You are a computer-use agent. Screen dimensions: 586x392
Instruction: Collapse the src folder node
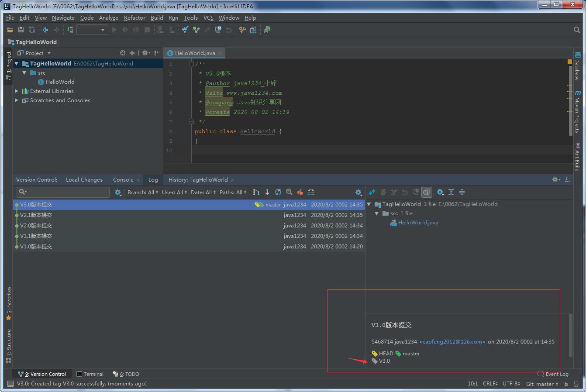coord(24,73)
